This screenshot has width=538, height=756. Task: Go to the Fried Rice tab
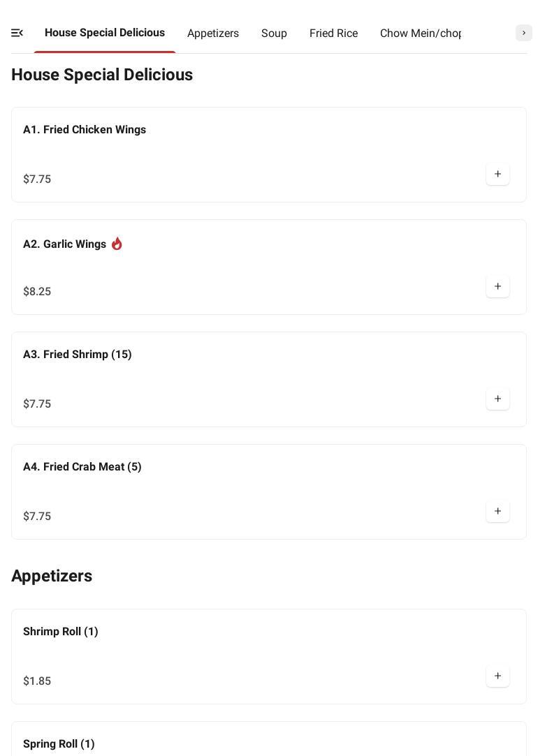pyautogui.click(x=333, y=34)
